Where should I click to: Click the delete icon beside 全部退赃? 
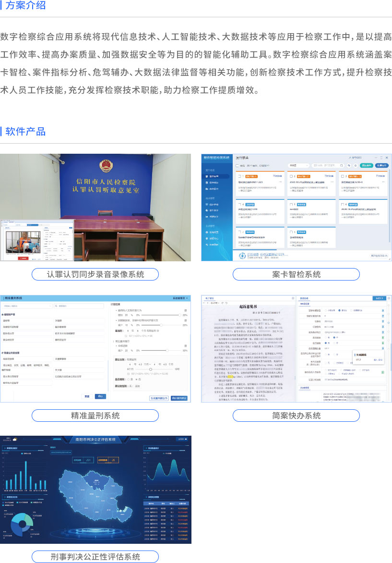click(x=185, y=346)
